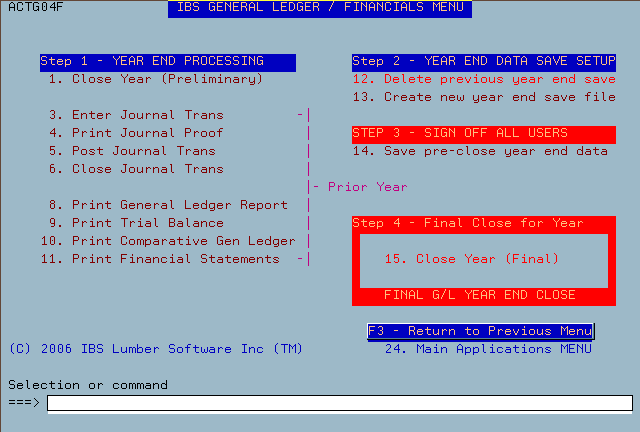Image resolution: width=640 pixels, height=432 pixels.
Task: Click F3 Return to Previous Menu button
Action: click(x=480, y=331)
